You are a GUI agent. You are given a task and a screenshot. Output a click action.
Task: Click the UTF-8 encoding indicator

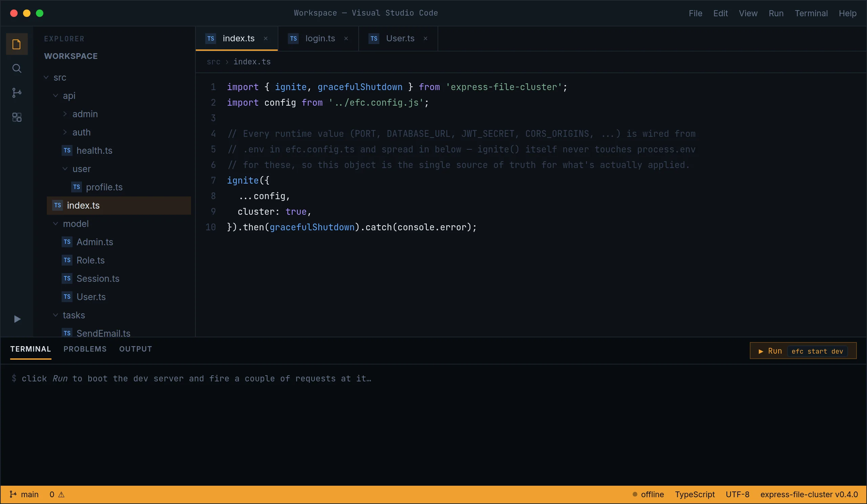tap(737, 495)
